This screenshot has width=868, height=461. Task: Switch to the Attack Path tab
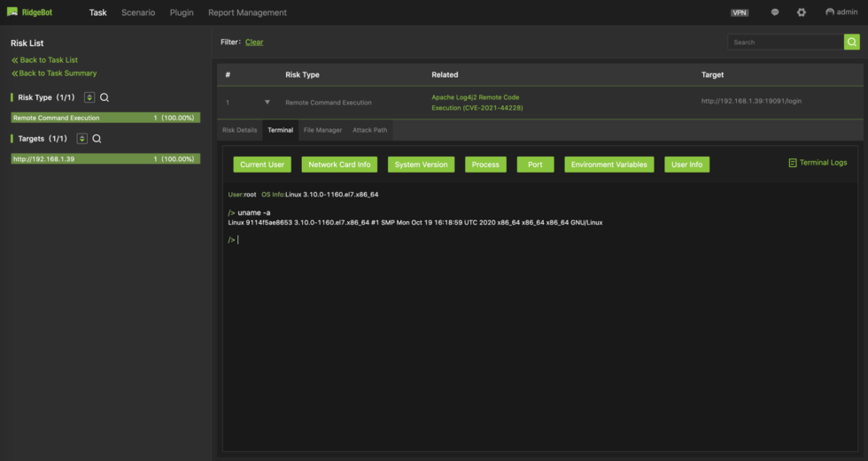[369, 130]
